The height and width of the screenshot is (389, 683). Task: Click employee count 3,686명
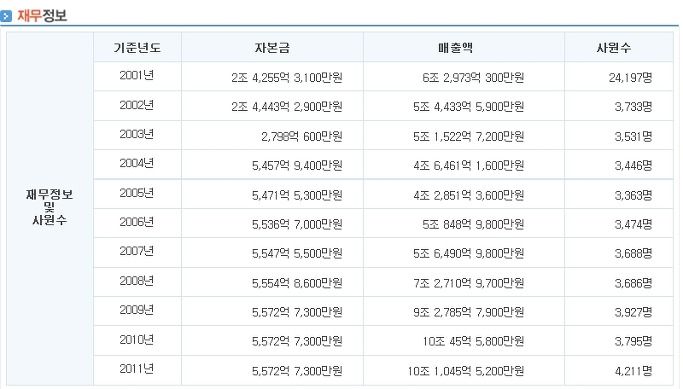[633, 283]
